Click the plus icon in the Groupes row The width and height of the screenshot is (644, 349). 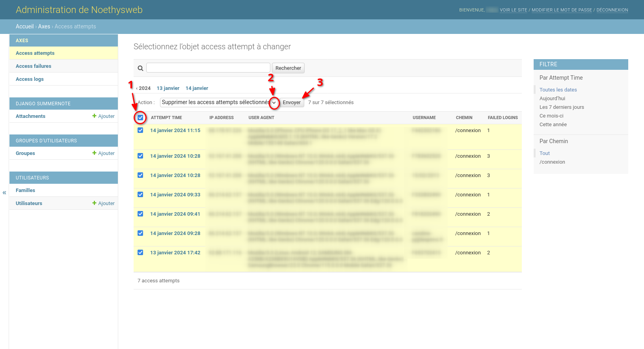click(94, 153)
